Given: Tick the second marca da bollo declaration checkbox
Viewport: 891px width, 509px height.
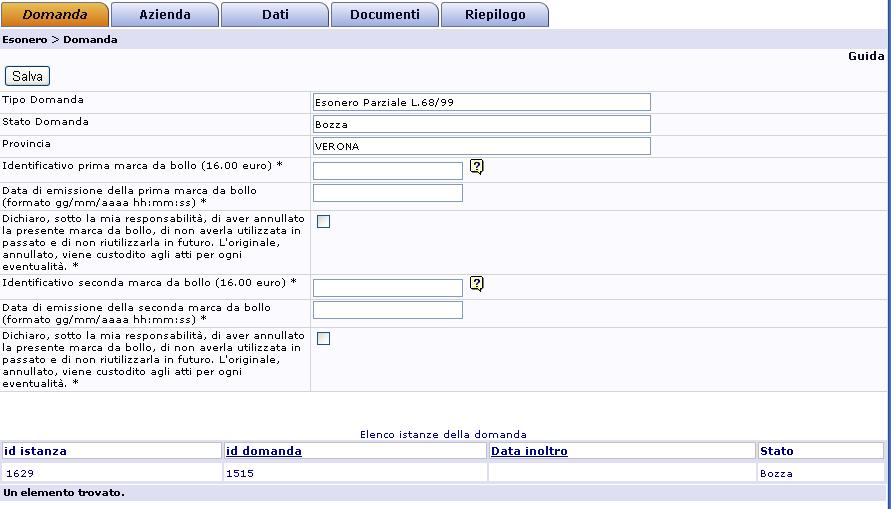Looking at the screenshot, I should click(x=323, y=339).
